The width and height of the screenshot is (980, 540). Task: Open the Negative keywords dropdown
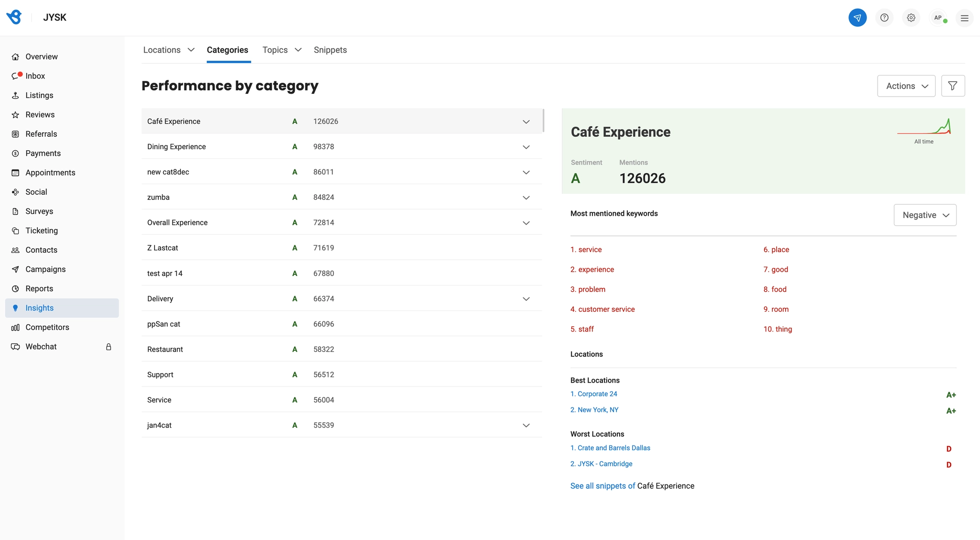click(x=925, y=215)
